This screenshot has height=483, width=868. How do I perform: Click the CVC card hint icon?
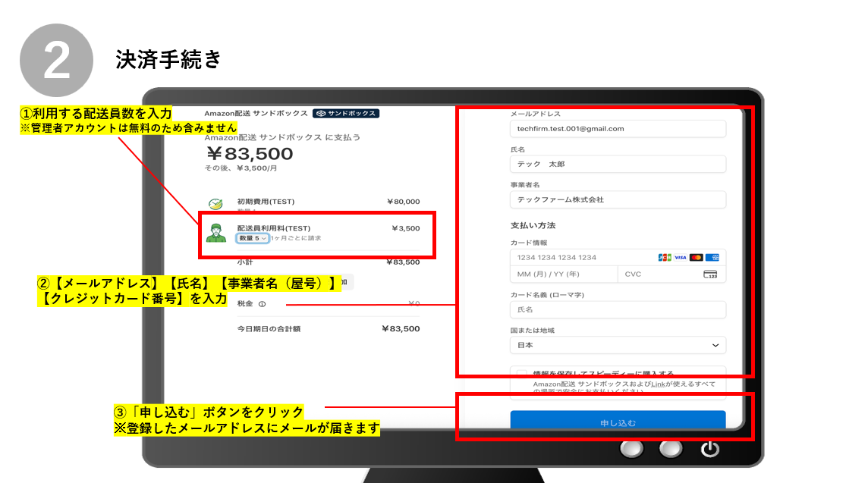(710, 274)
